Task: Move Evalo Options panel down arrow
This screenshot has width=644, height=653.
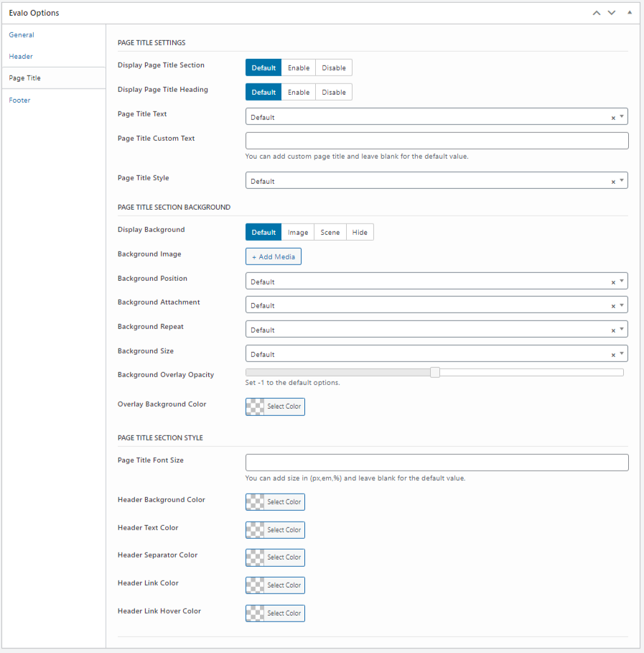Action: click(612, 13)
